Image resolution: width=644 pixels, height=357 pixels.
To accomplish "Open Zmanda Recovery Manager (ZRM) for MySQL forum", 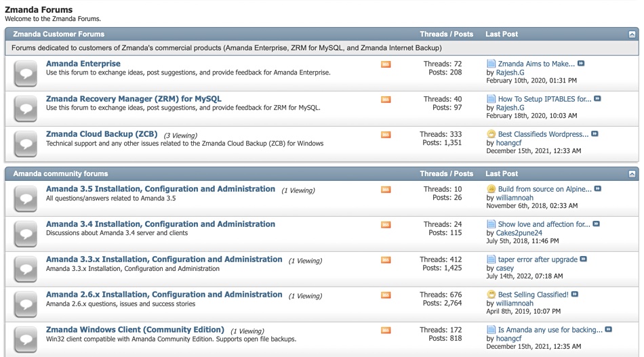I will pos(134,99).
